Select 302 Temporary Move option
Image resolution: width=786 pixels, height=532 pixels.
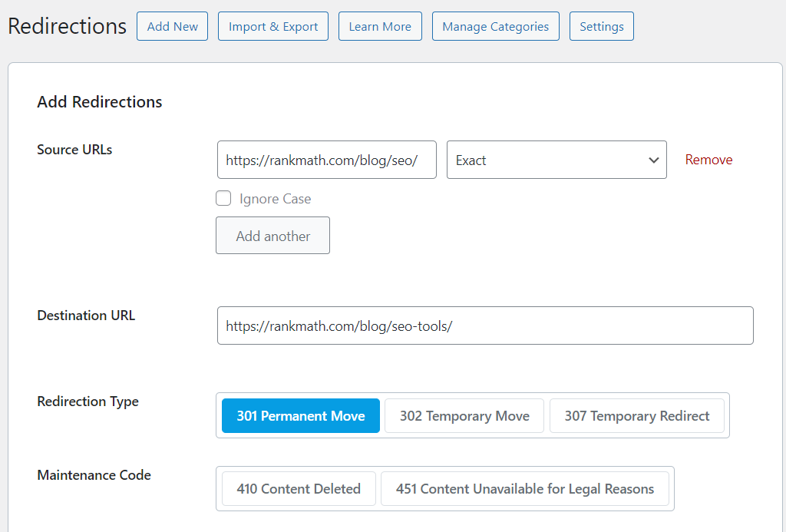click(464, 415)
